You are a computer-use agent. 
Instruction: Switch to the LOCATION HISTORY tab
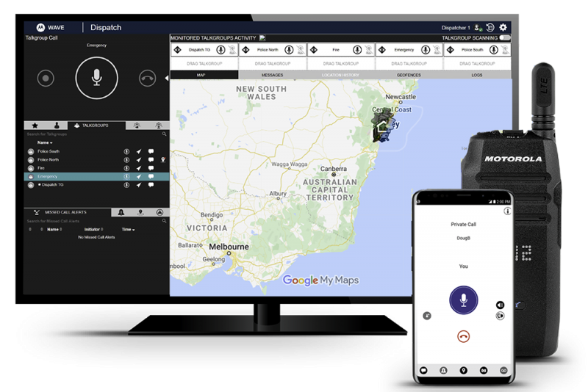(340, 75)
